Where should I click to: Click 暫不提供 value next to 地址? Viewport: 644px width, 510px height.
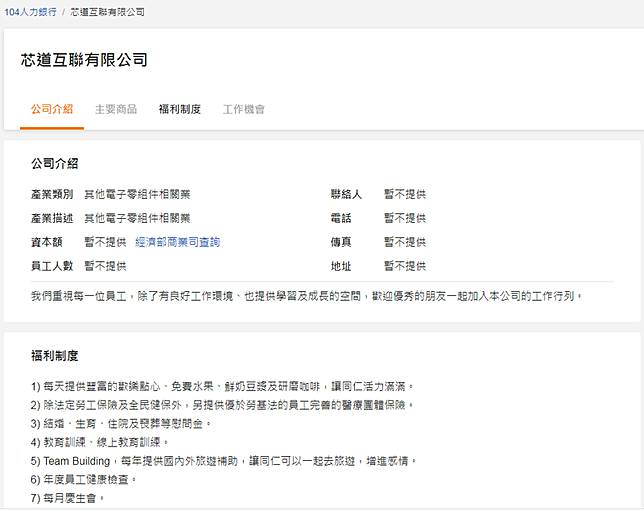tap(405, 266)
